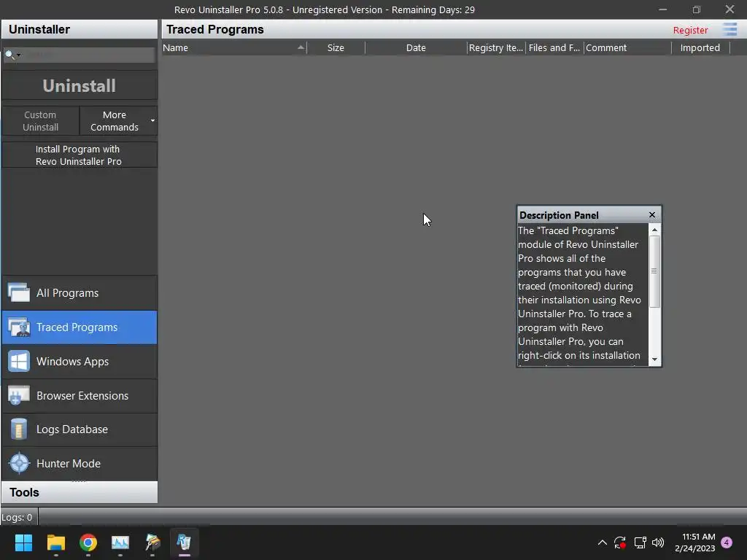This screenshot has width=747, height=560.
Task: Click the Description Panel scroll up arrow
Action: [x=654, y=230]
